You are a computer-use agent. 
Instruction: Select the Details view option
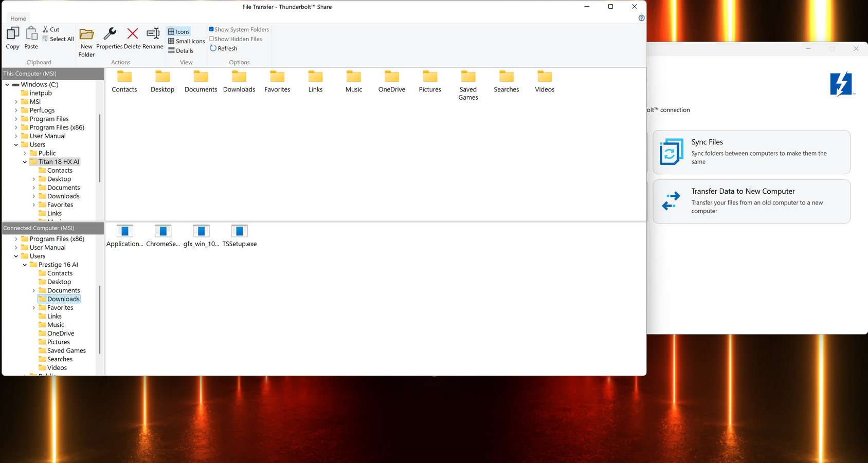pyautogui.click(x=180, y=50)
